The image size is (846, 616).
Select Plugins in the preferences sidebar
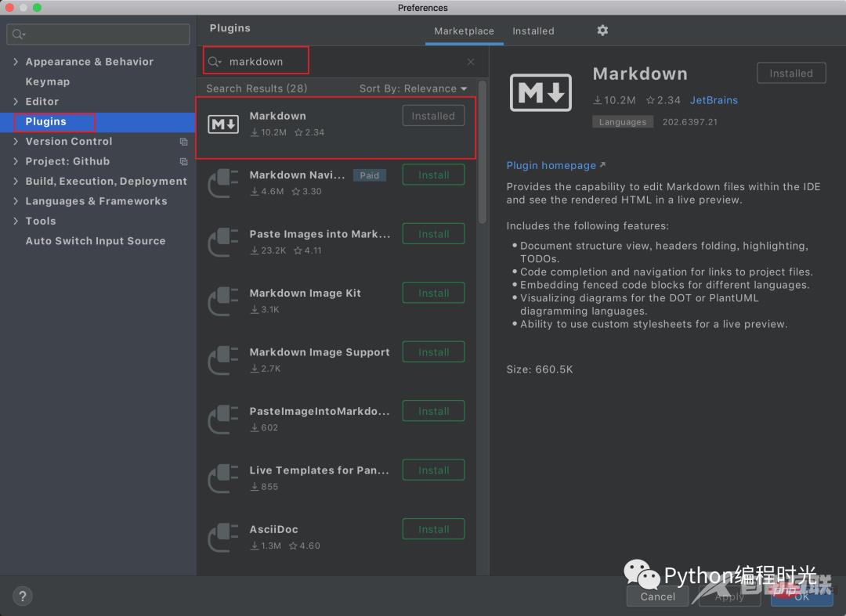pos(45,121)
